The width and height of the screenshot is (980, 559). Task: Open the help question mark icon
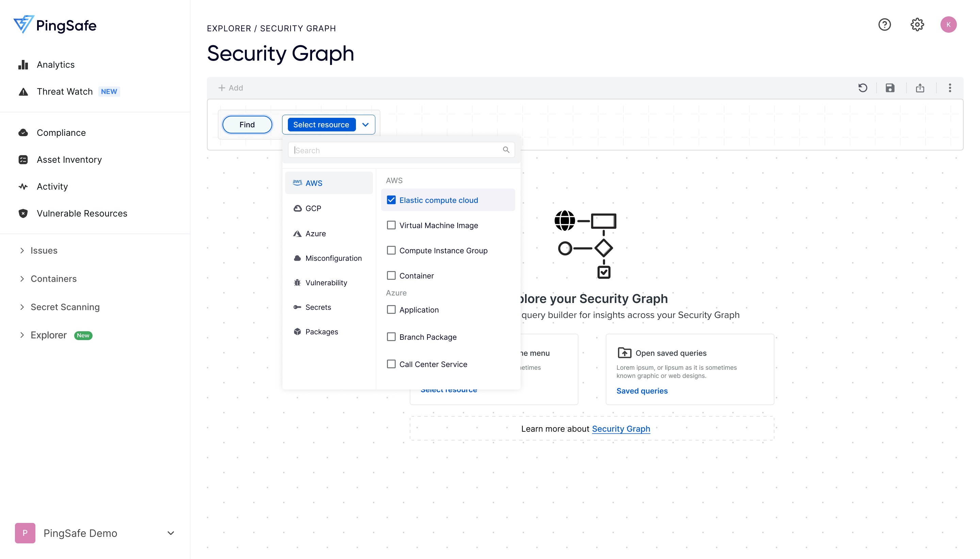(x=884, y=25)
